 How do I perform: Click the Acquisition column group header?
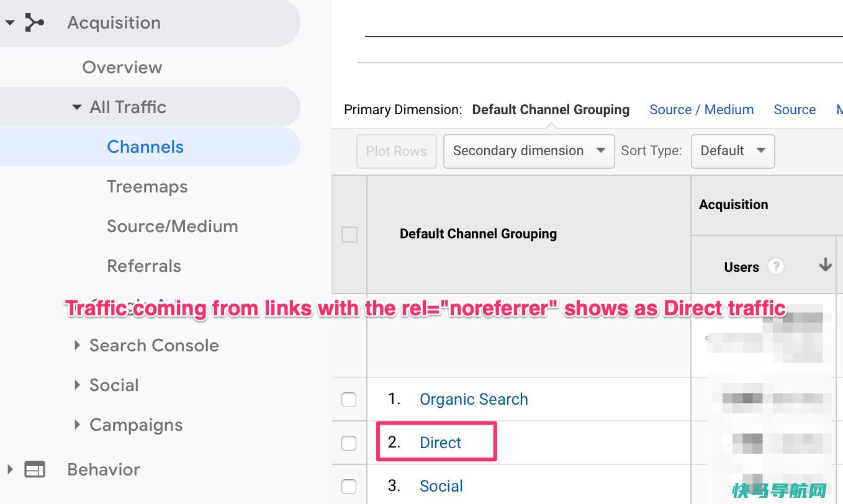[733, 204]
